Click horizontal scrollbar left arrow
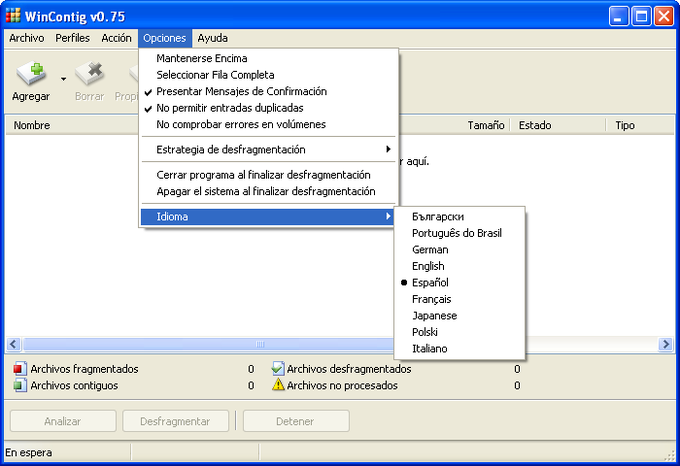The image size is (680, 466). point(13,344)
